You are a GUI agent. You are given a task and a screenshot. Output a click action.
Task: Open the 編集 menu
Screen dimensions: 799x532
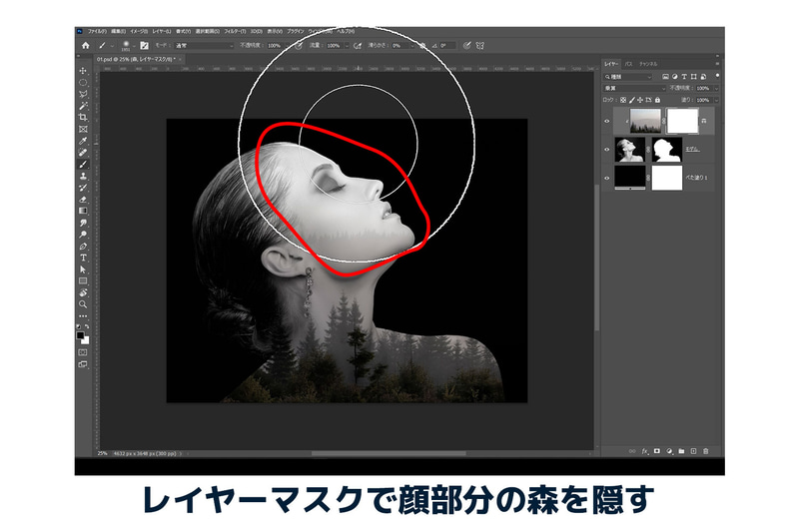pyautogui.click(x=118, y=32)
